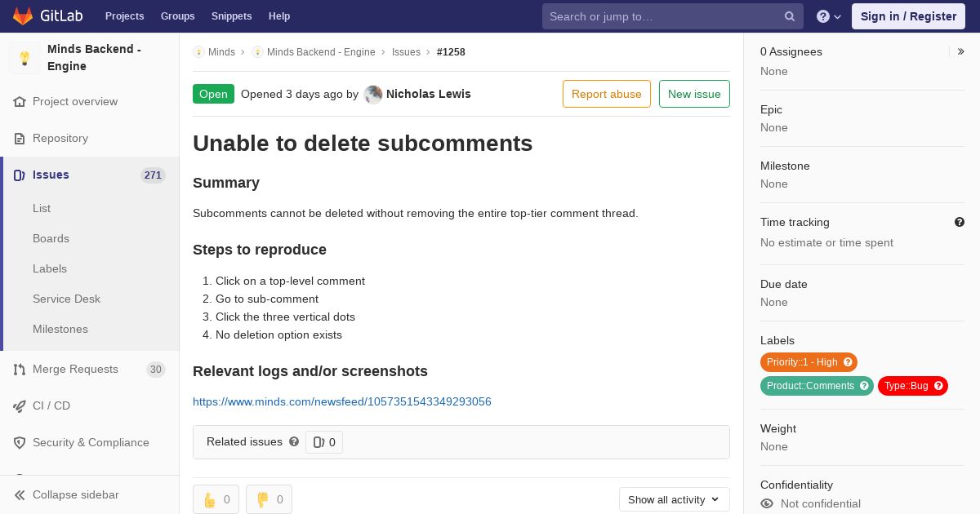Open Help in top navigation
The height and width of the screenshot is (514, 980).
pos(279,16)
